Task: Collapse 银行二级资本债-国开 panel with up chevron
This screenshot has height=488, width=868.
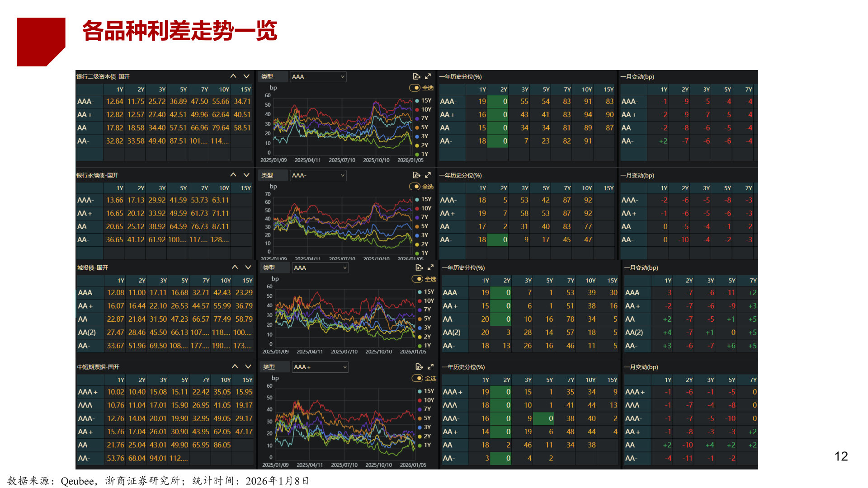Action: [x=233, y=76]
